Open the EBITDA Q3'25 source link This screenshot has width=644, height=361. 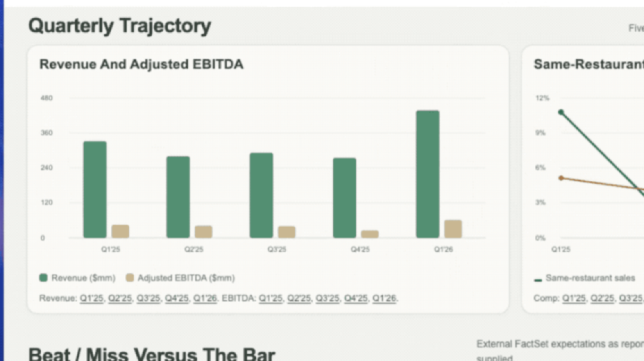tap(327, 298)
